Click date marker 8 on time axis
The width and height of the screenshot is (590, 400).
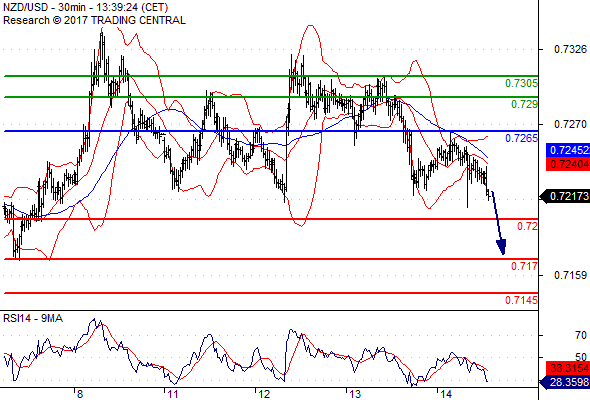click(79, 394)
